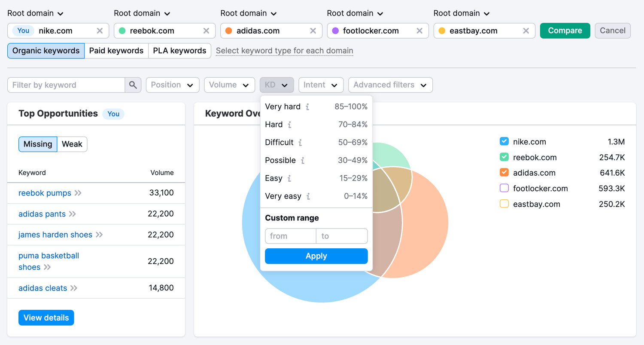Select the Weak opportunities tab
This screenshot has width=644, height=345.
(x=72, y=144)
